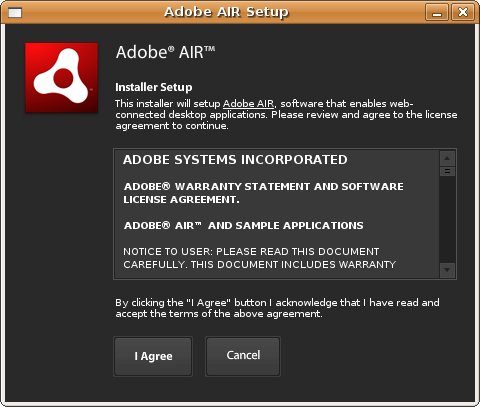Open the underlined Adobe AIR link

pos(249,104)
